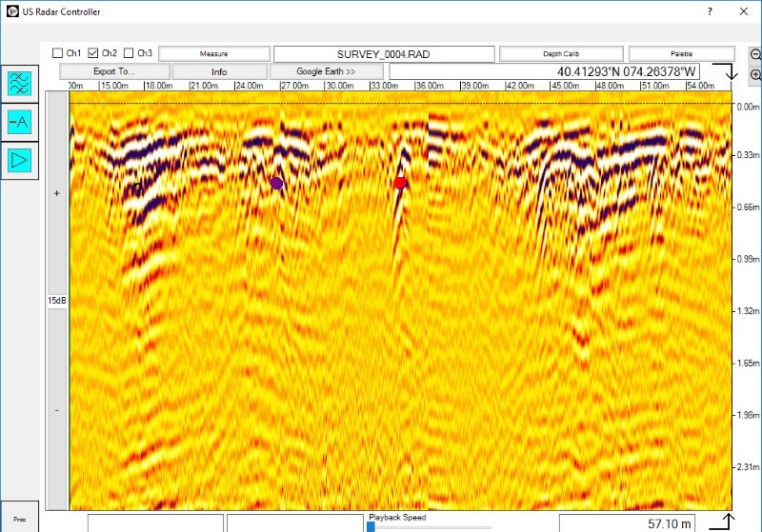Uncheck the Ch2 channel checkbox
This screenshot has height=532, width=762.
pyautogui.click(x=93, y=53)
